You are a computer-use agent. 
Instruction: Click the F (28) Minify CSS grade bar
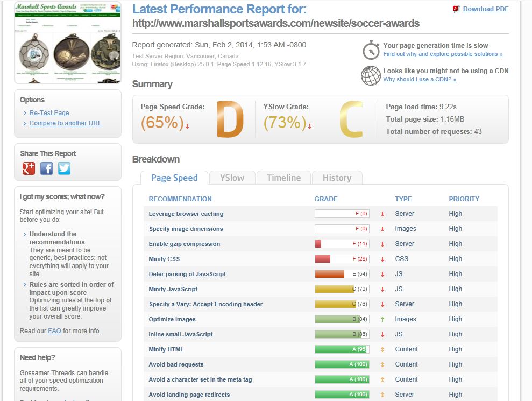pyautogui.click(x=342, y=259)
